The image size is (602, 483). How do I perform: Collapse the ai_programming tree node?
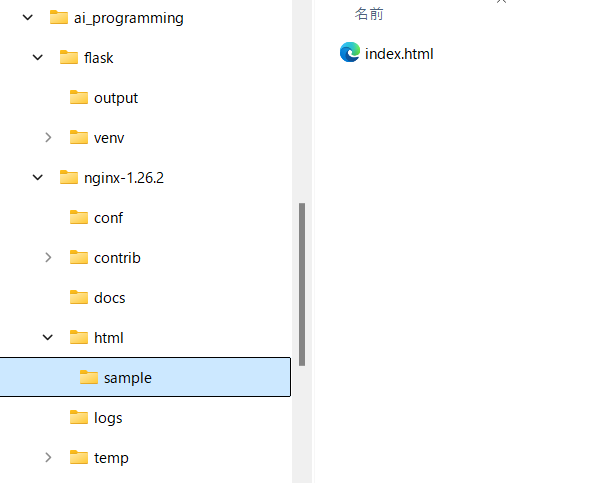(28, 18)
